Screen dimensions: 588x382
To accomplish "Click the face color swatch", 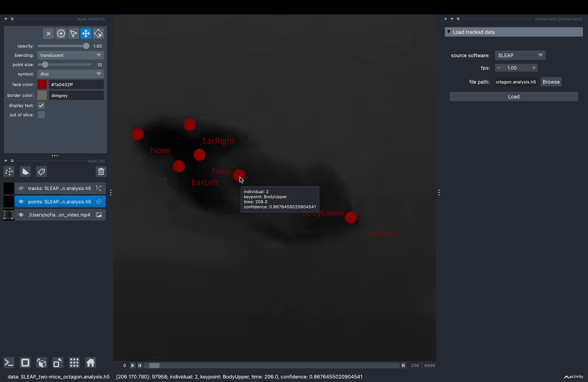I will pos(42,84).
